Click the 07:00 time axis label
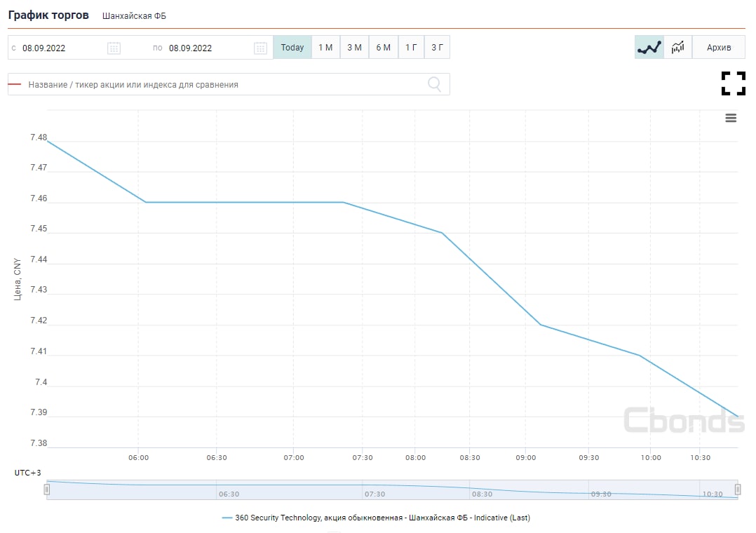756x533 pixels. tap(294, 457)
